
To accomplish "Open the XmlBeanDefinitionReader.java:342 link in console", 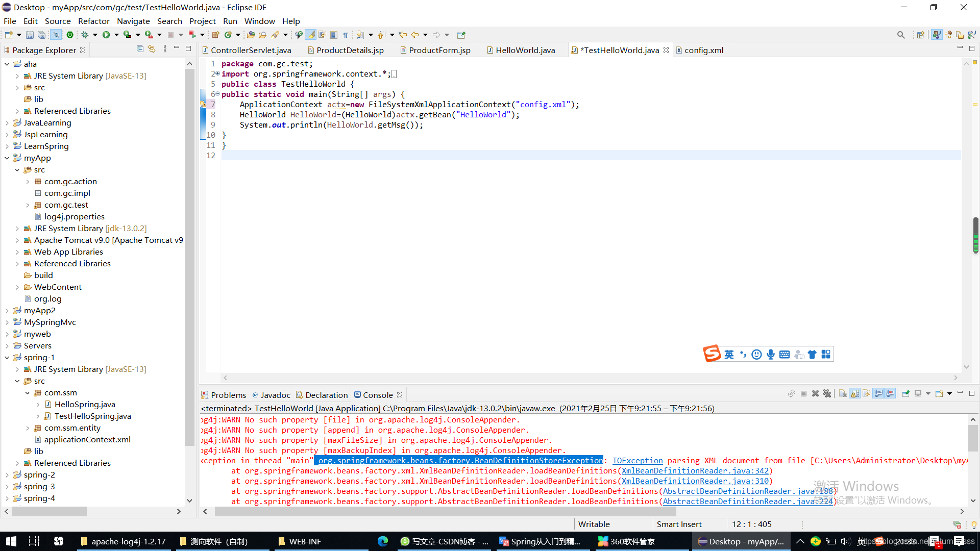I will tap(695, 471).
